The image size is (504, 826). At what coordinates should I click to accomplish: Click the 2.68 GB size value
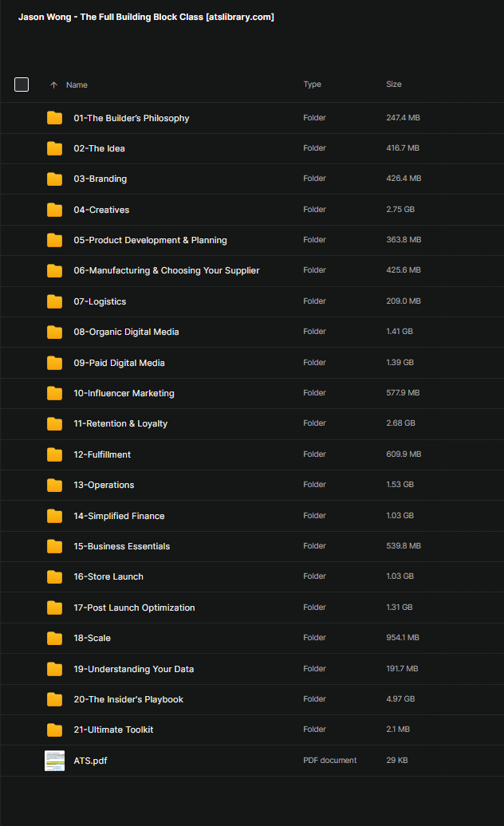(401, 423)
